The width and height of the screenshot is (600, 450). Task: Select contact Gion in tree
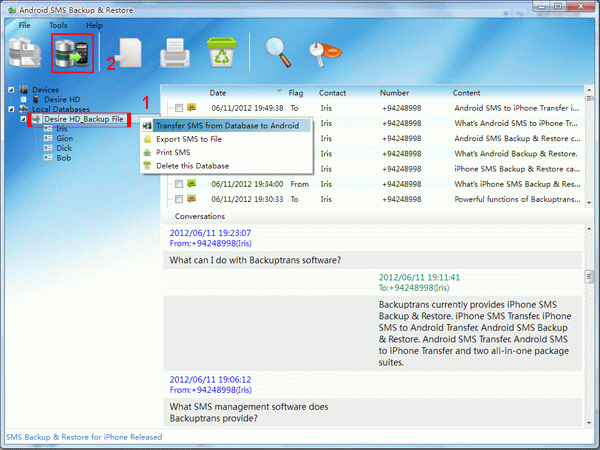tap(65, 139)
